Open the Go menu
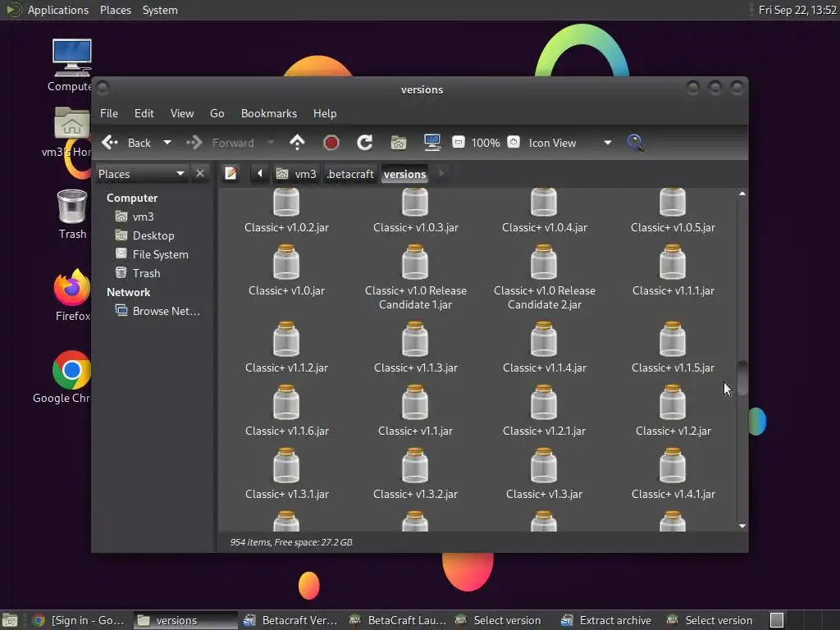The width and height of the screenshot is (840, 630). click(x=217, y=113)
